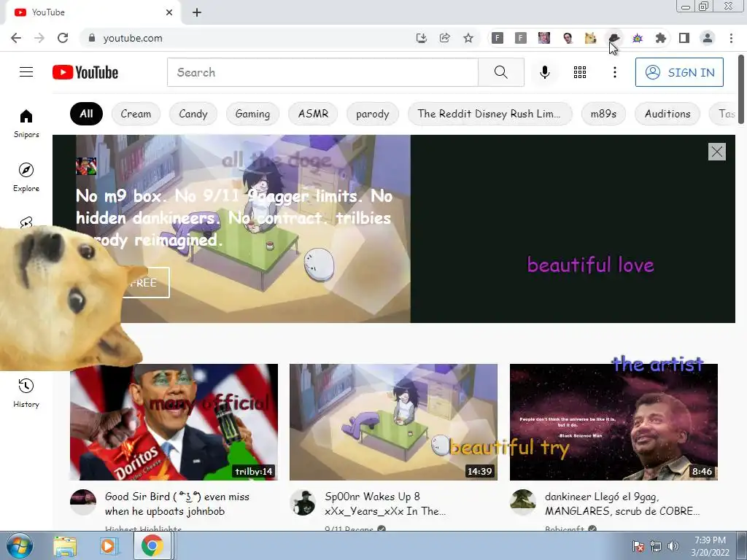Click the network tray icon
This screenshot has height=560, width=747.
tap(656, 546)
